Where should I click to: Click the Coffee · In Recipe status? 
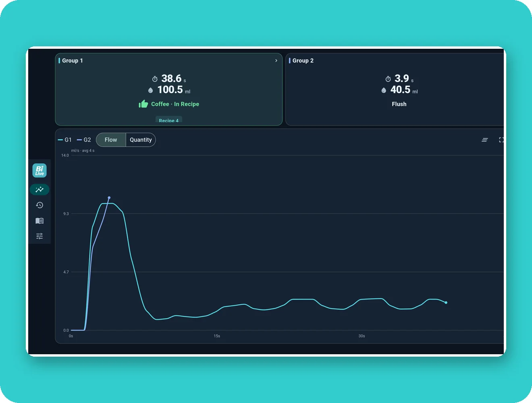(x=175, y=104)
